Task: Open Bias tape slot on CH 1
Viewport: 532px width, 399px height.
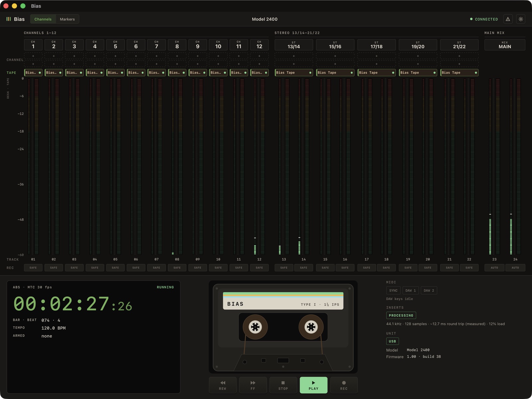Action: [33, 72]
